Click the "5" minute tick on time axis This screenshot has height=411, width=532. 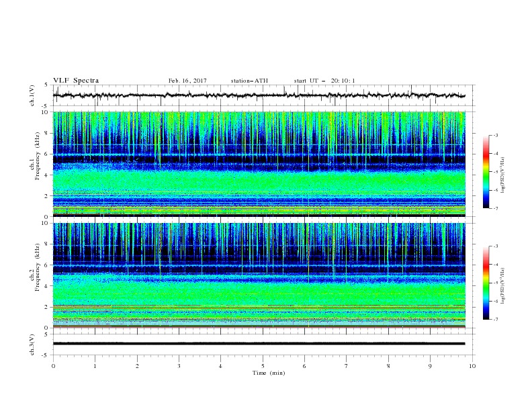click(263, 366)
